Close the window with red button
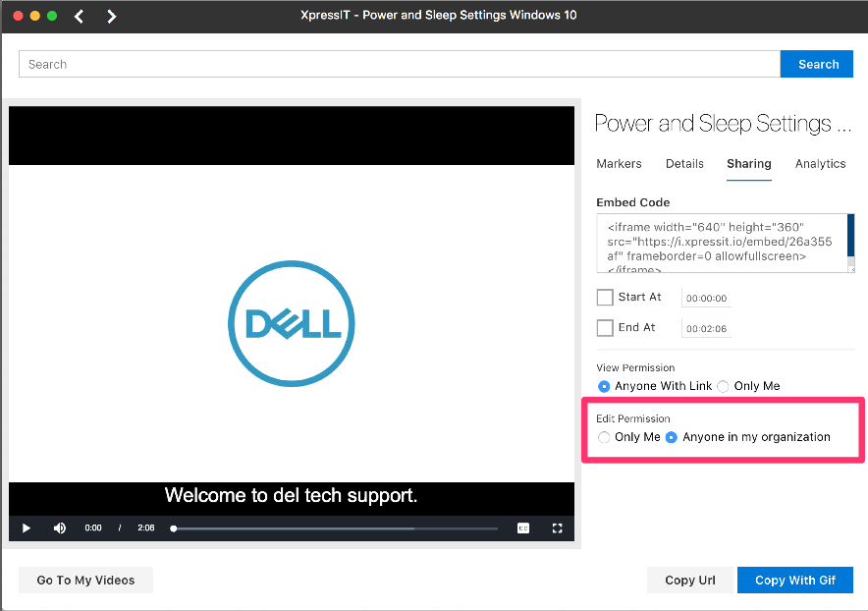The width and height of the screenshot is (868, 611). (x=18, y=16)
